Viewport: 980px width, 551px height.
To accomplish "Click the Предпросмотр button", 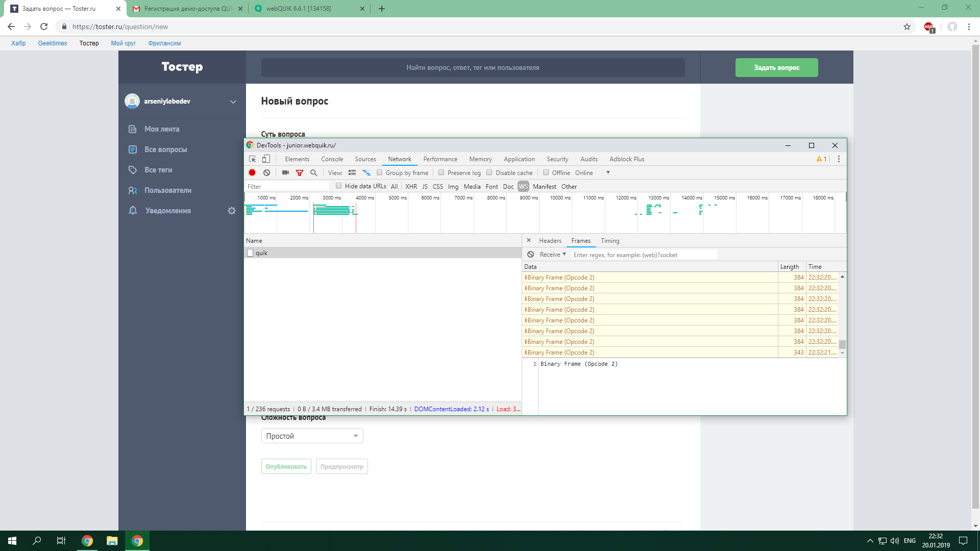I will pyautogui.click(x=342, y=466).
